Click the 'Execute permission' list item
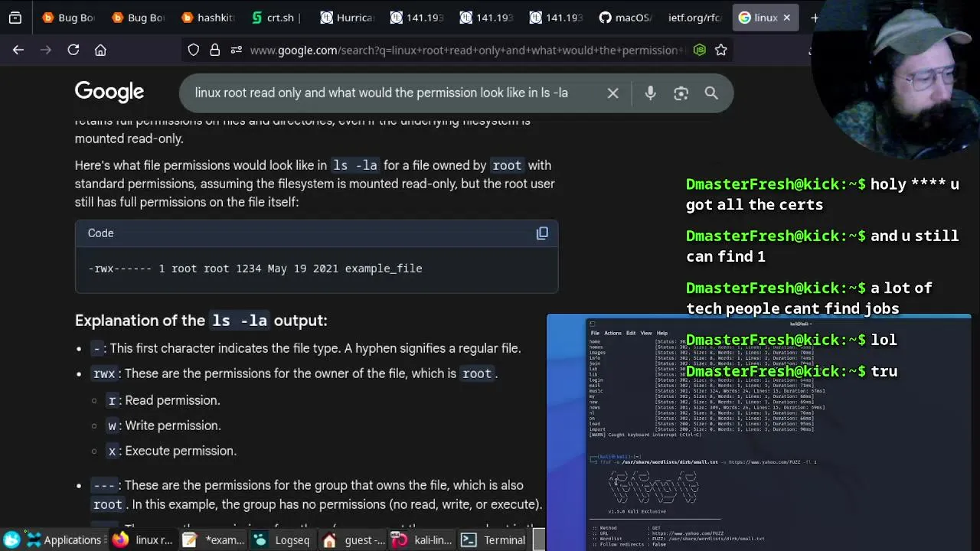The width and height of the screenshot is (980, 551). point(171,450)
